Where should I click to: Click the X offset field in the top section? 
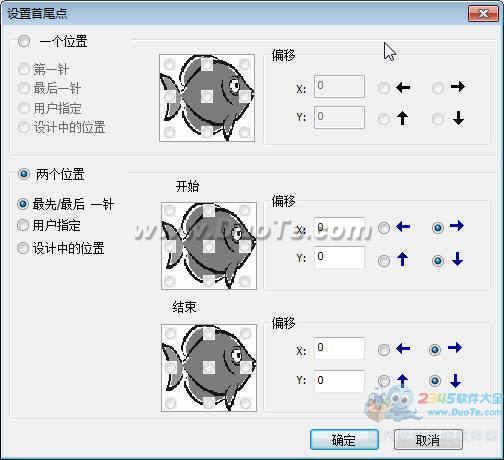tap(339, 86)
